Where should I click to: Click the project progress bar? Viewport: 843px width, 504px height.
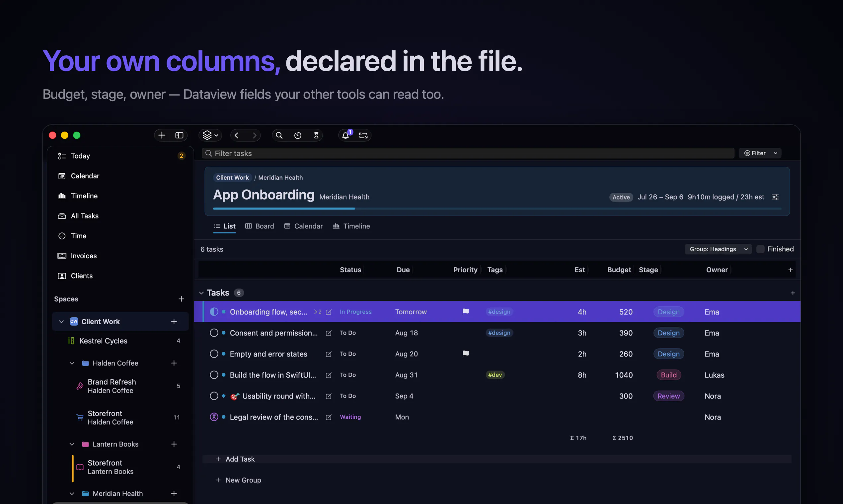497,209
